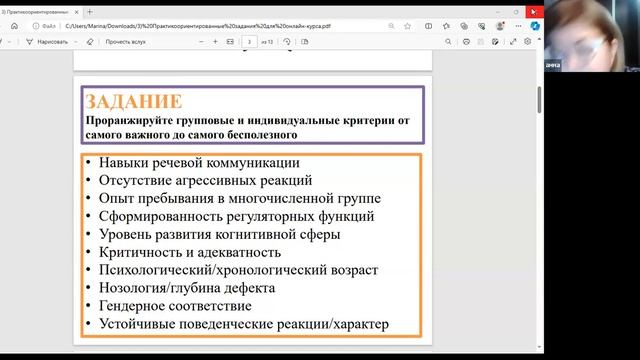Close the Практикоориентированные PDF tab
This screenshot has height=360, width=640.
pos(76,12)
